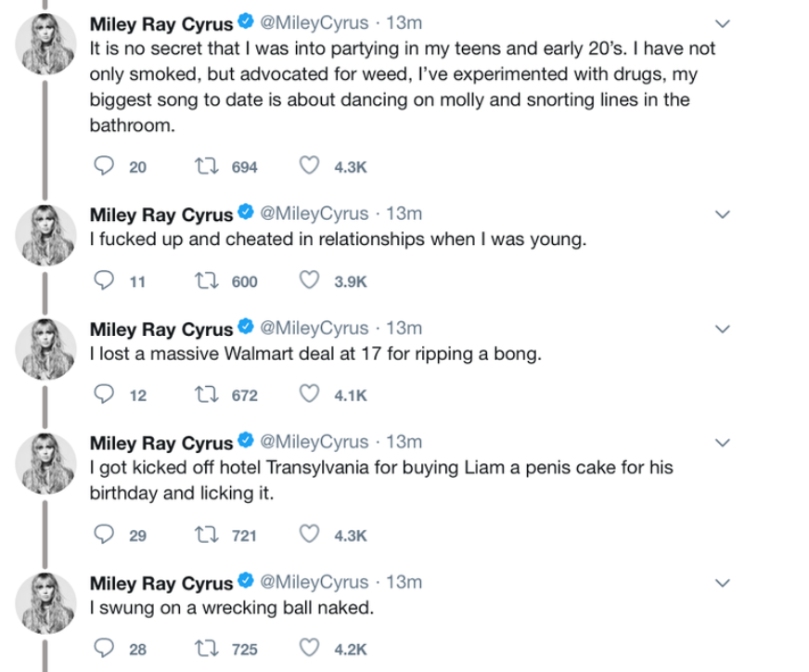Screen dimensions: 809x672
Task: Like the hotel Transylvania tweet
Action: (309, 535)
